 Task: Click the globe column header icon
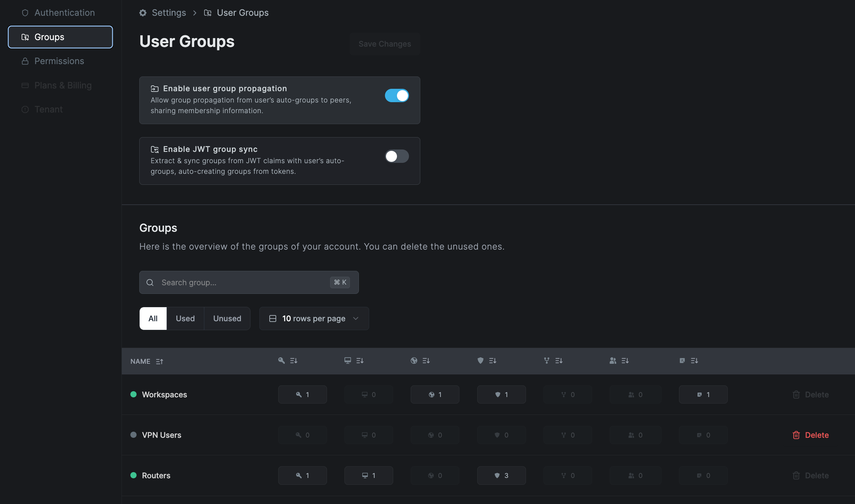click(x=414, y=360)
